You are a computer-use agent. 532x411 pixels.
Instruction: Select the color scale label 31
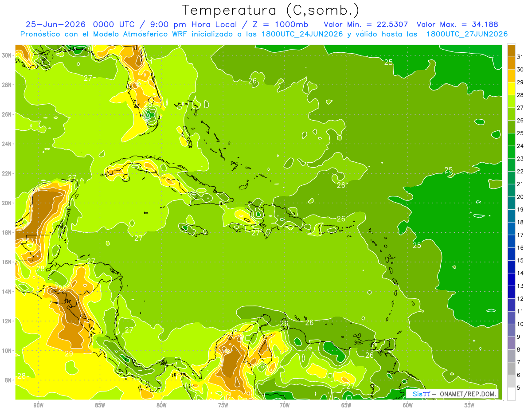(520, 56)
